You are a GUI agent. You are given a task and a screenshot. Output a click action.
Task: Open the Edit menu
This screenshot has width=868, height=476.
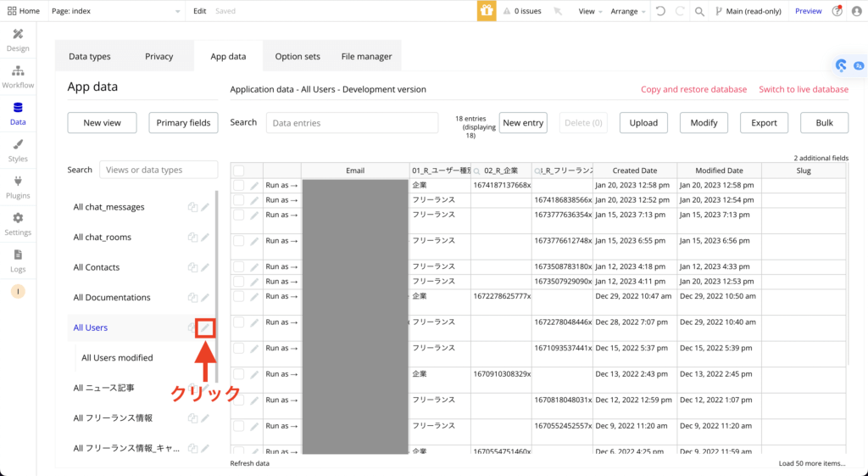click(x=200, y=11)
